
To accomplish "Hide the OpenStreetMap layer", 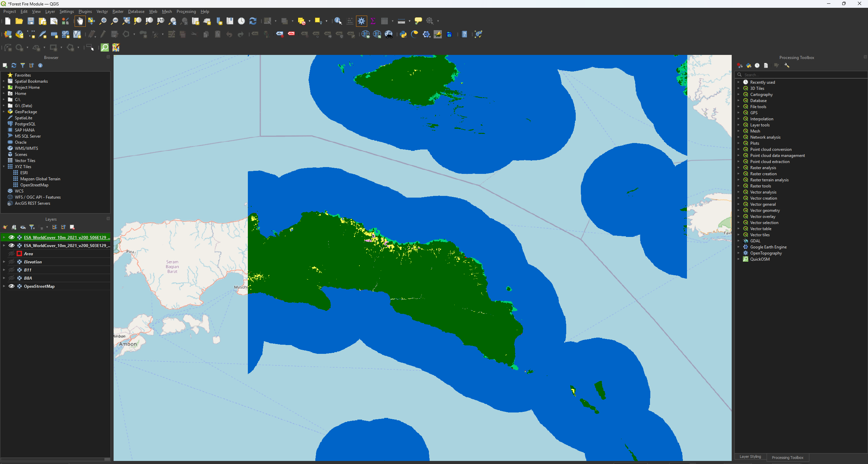I will click(x=12, y=286).
